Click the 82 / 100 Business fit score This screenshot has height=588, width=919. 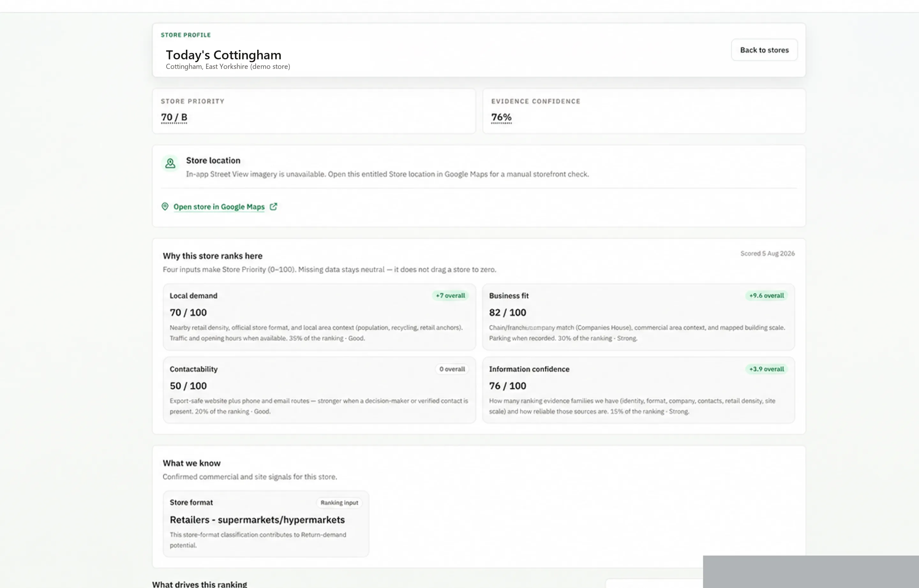point(508,312)
